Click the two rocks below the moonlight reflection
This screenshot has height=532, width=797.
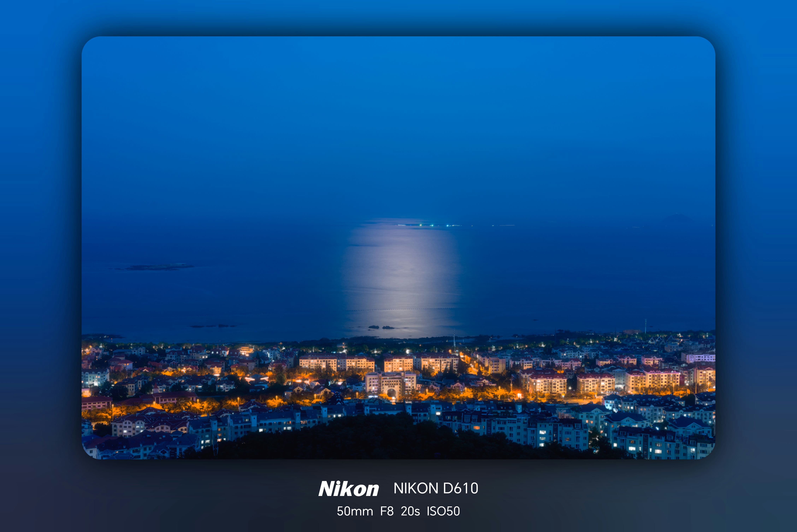pos(381,327)
